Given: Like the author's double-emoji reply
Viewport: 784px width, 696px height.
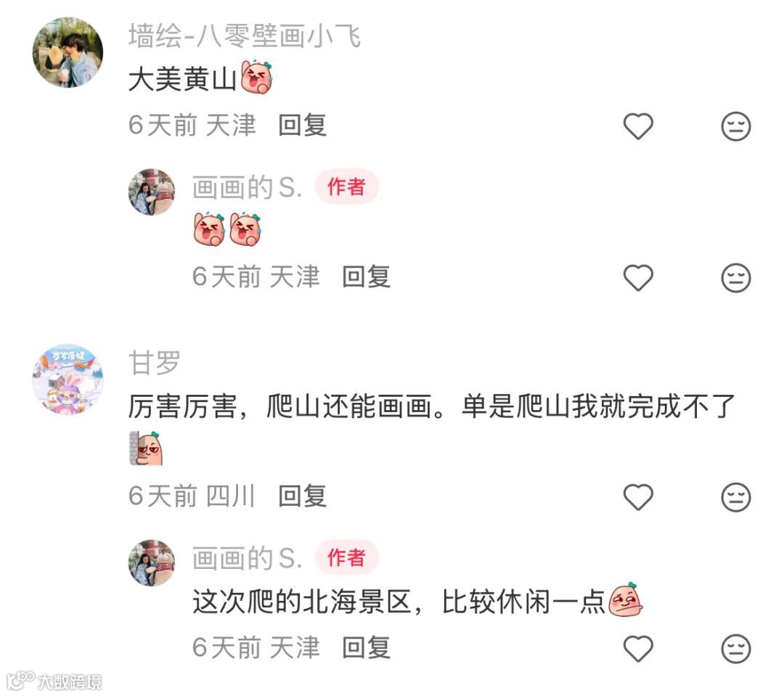Looking at the screenshot, I should [x=638, y=277].
